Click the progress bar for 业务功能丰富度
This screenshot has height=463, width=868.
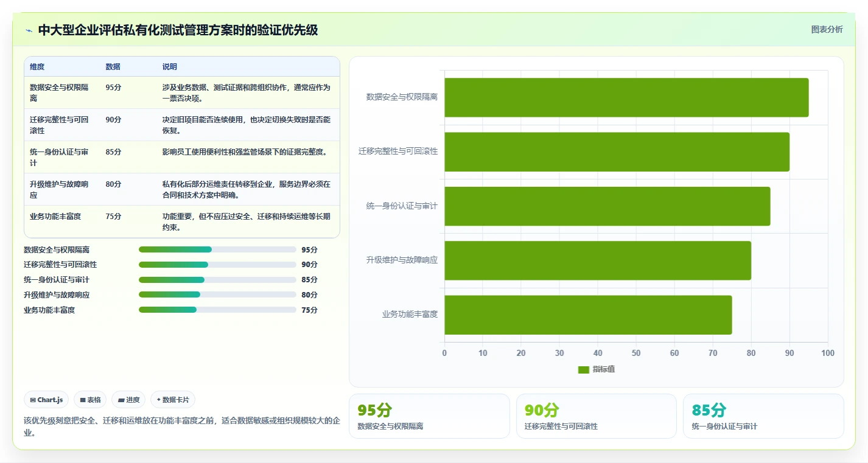(x=217, y=310)
